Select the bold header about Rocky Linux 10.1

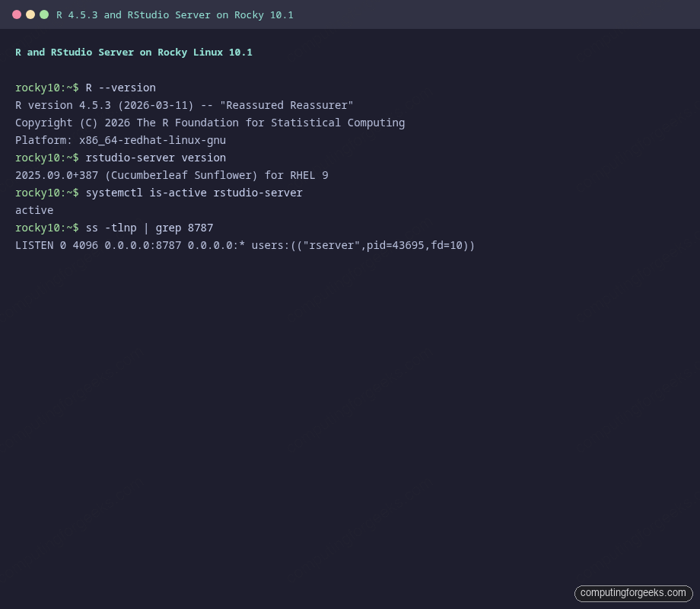[133, 52]
